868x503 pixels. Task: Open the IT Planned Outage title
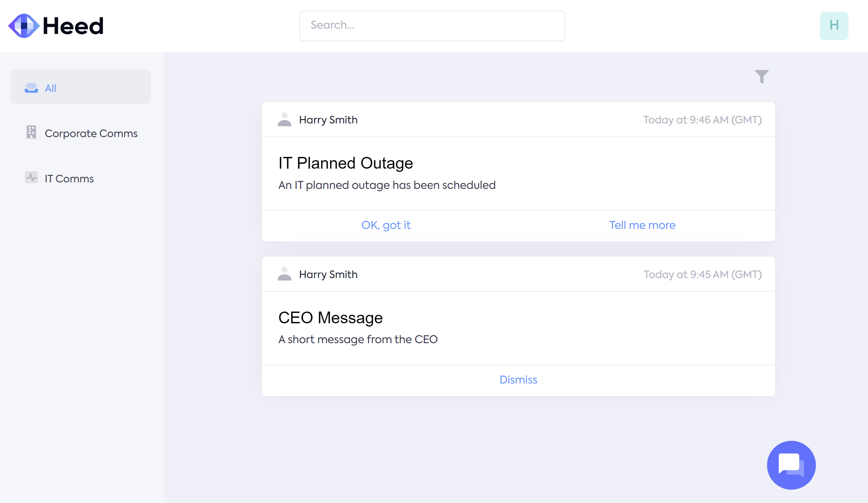click(x=346, y=163)
